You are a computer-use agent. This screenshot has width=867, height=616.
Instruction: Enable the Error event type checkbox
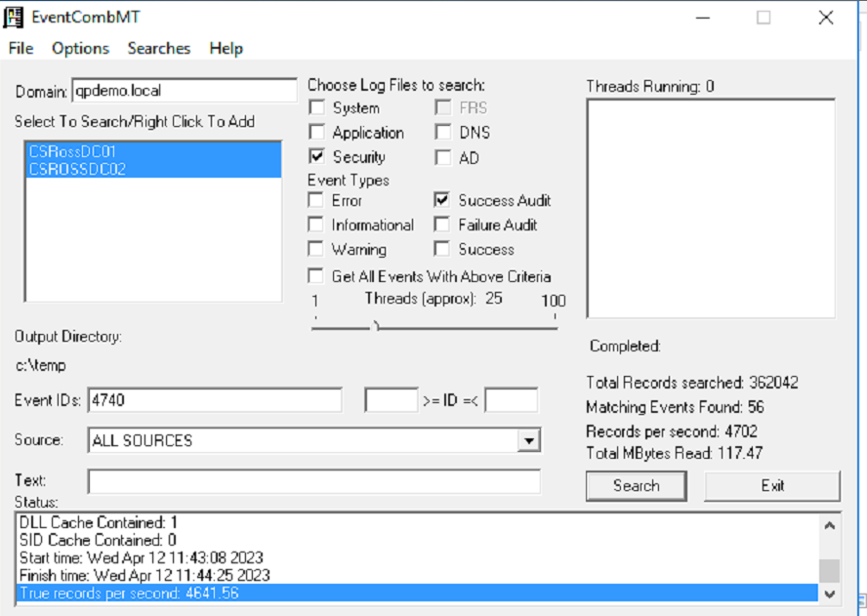(315, 199)
